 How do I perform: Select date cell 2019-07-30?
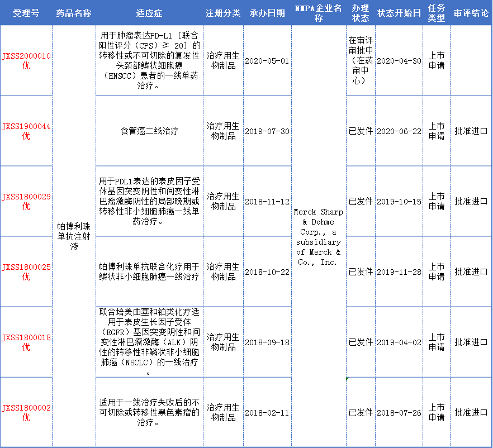point(267,131)
